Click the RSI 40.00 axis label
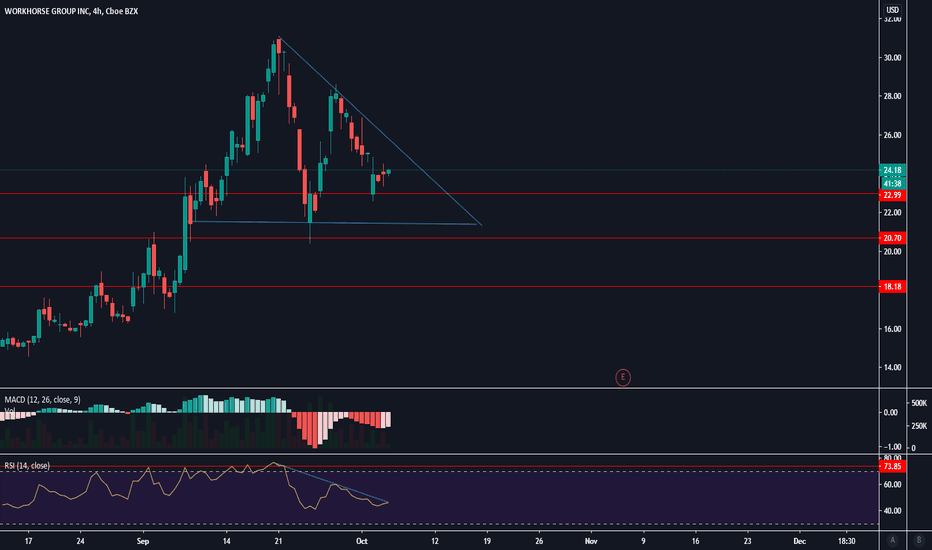The image size is (932, 550). (892, 511)
